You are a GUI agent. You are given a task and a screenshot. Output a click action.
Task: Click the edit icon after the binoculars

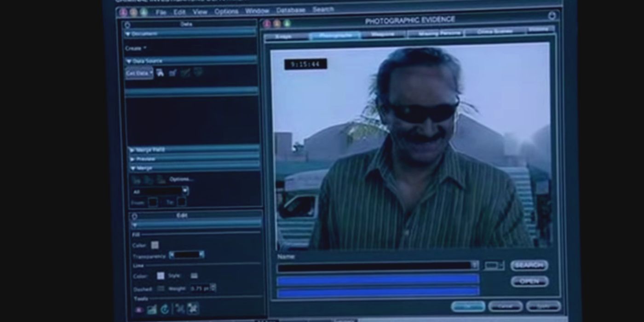pyautogui.click(x=173, y=73)
